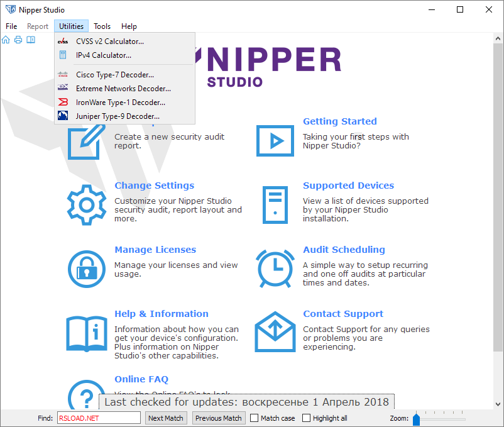Click the IPv4 Calculator menu icon

tap(63, 55)
